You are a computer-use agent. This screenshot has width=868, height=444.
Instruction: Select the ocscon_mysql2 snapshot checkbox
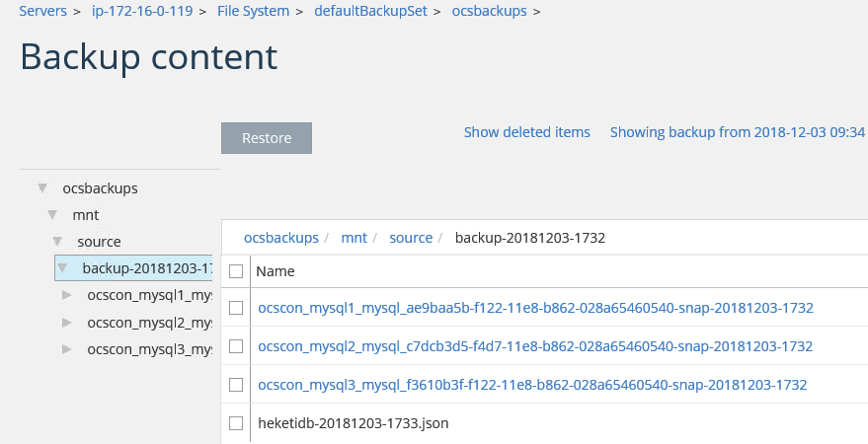tap(236, 346)
